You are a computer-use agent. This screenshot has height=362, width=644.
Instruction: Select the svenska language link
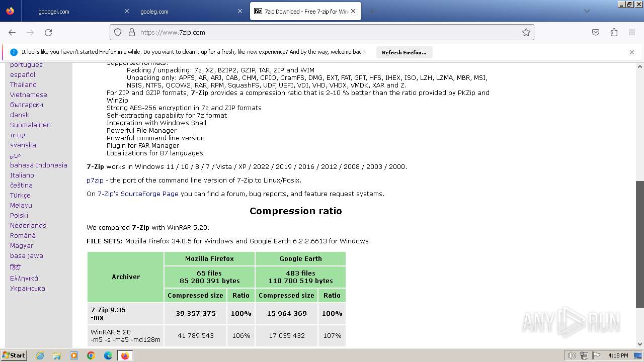click(23, 145)
